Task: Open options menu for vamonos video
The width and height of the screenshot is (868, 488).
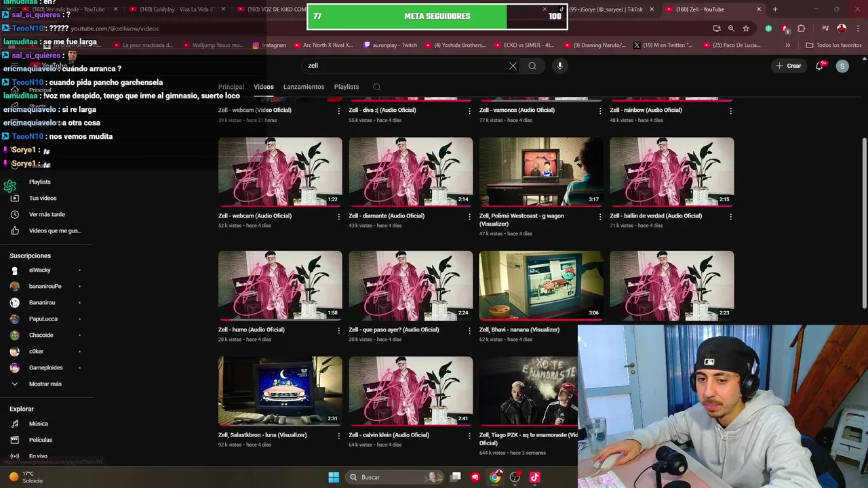Action: click(599, 111)
